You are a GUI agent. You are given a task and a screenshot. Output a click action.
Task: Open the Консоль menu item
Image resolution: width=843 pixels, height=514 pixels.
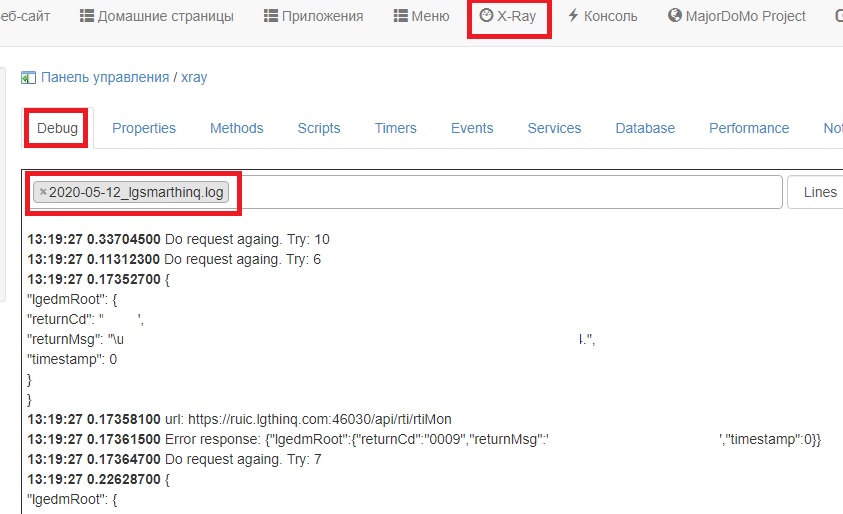tap(603, 16)
